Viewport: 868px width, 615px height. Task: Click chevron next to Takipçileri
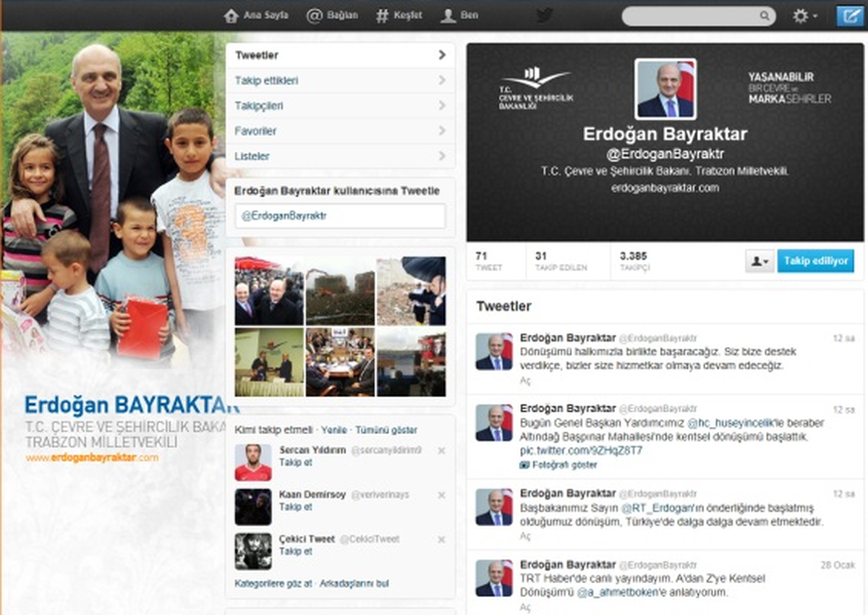click(442, 106)
